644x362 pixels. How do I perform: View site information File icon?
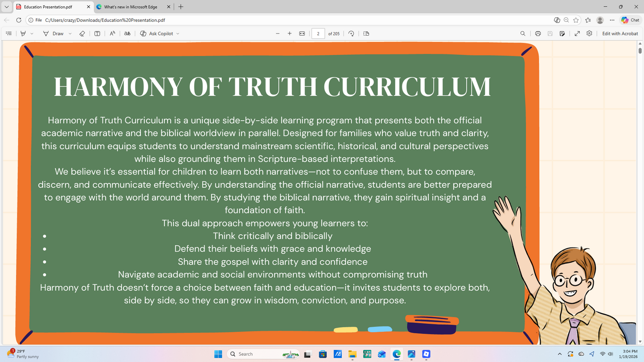point(35,20)
